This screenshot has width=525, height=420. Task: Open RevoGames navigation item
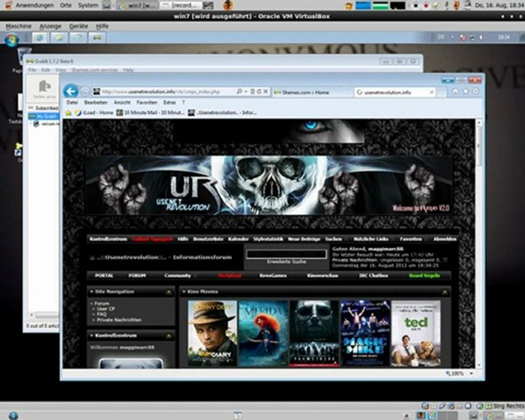273,275
